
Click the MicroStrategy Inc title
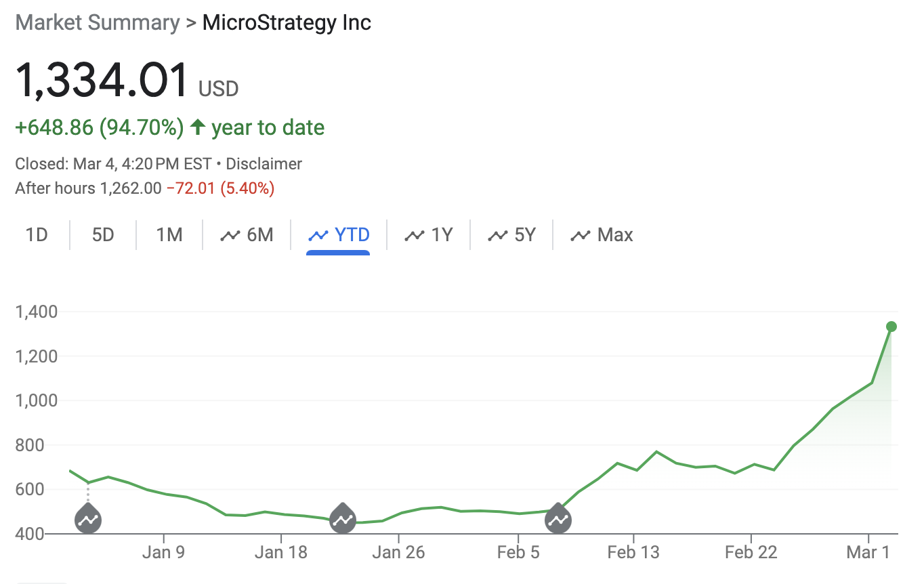[x=286, y=22]
